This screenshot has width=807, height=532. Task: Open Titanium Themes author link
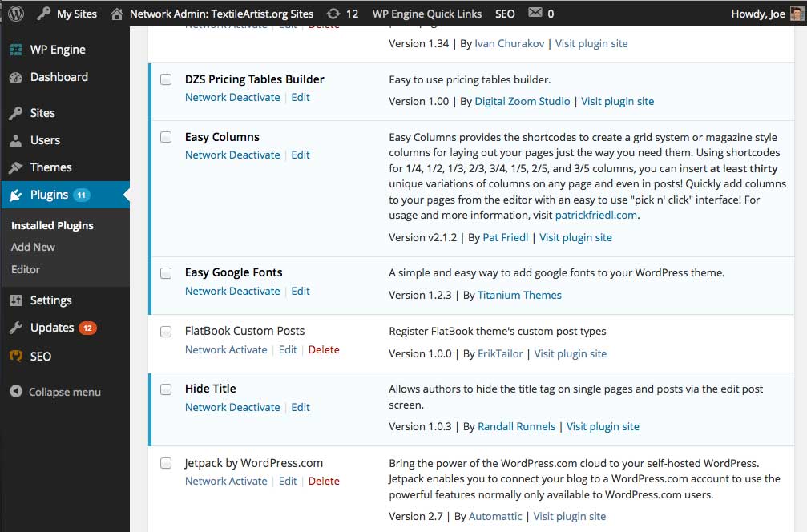[x=519, y=296]
